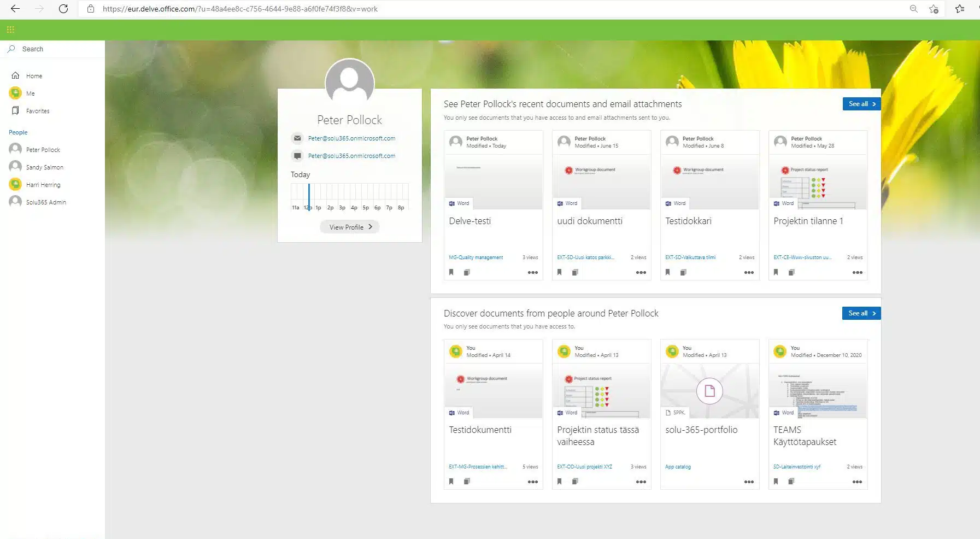980x539 pixels.
Task: Select Sandy Salmon from People list
Action: (x=44, y=167)
